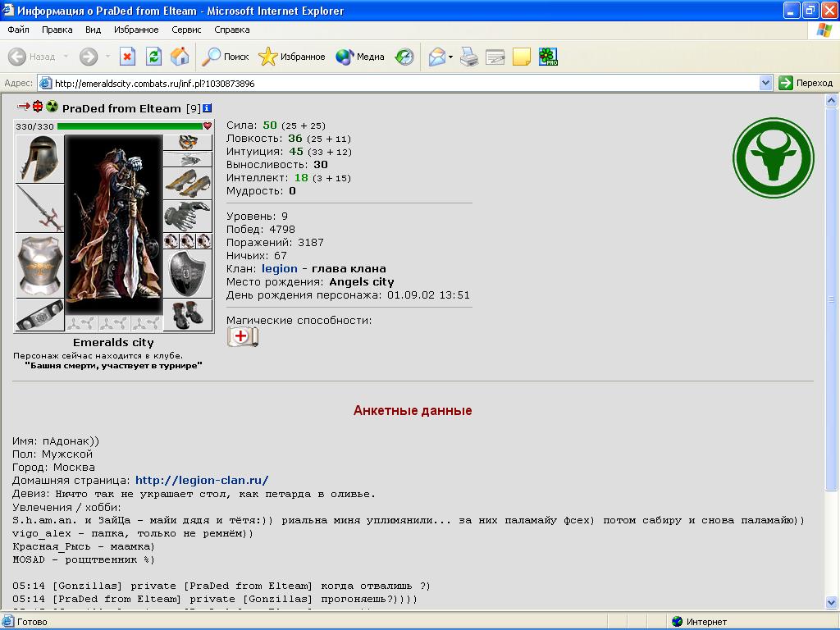Click the Forward navigation arrow
The height and width of the screenshot is (630, 840).
[89, 57]
